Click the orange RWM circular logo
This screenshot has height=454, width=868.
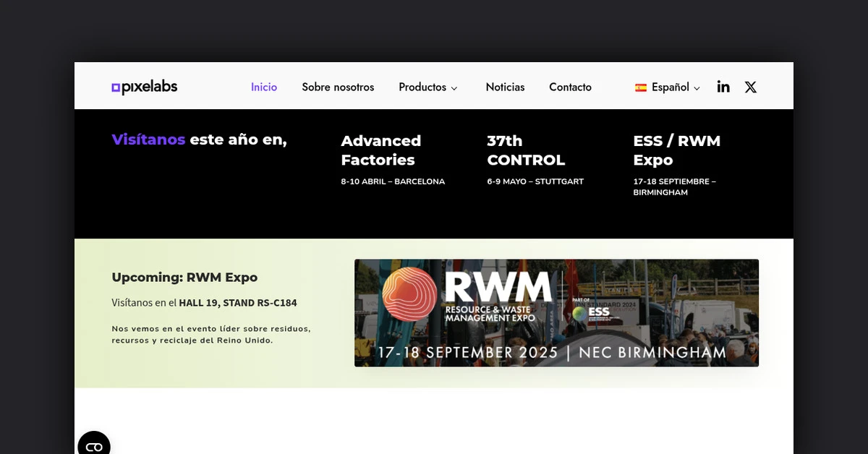click(410, 294)
